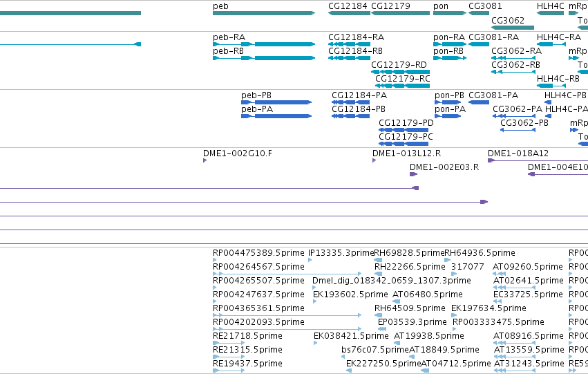The width and height of the screenshot is (588, 374).
Task: Select EST RH64936.5prime
Action: click(480, 253)
